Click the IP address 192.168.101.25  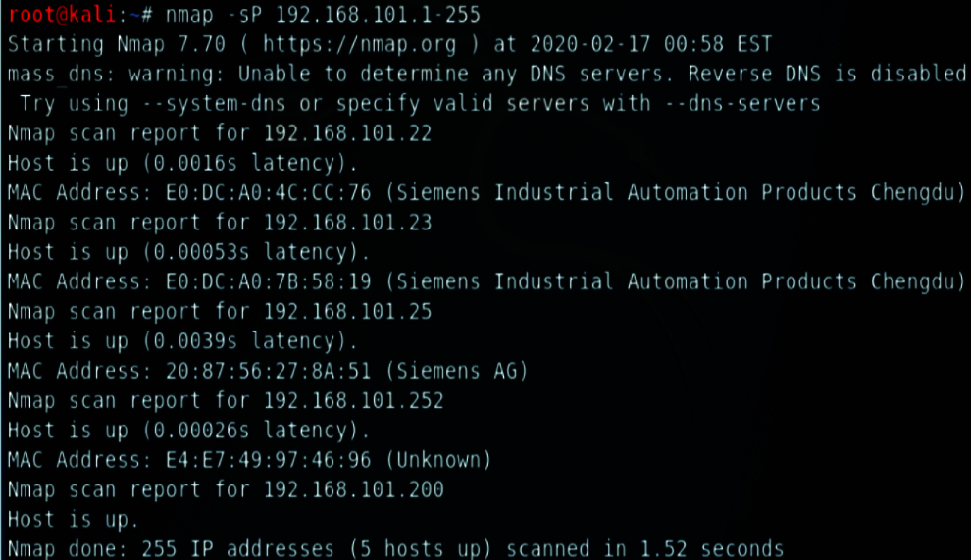[346, 311]
